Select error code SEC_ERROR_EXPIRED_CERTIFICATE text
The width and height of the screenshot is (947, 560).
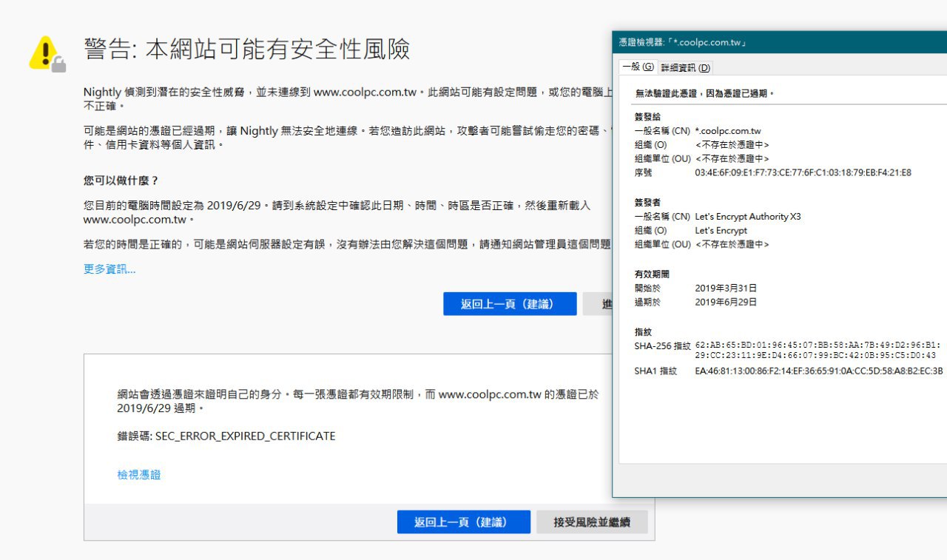tap(245, 436)
